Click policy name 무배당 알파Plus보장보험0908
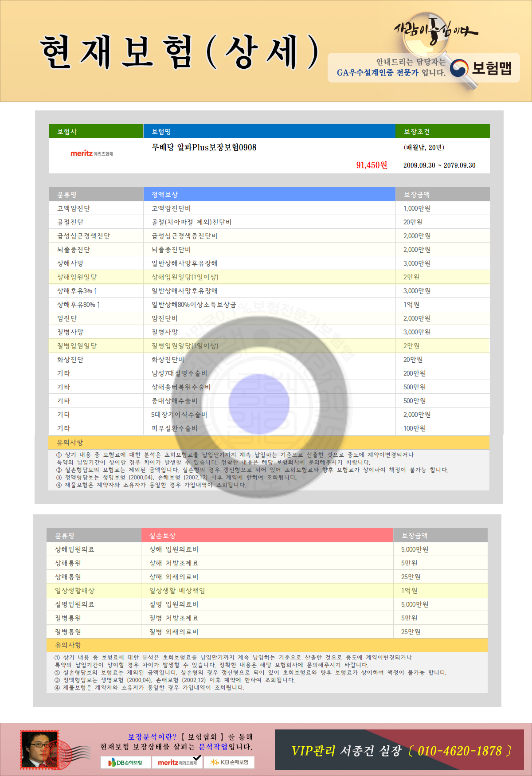This screenshot has width=532, height=776. (x=204, y=147)
